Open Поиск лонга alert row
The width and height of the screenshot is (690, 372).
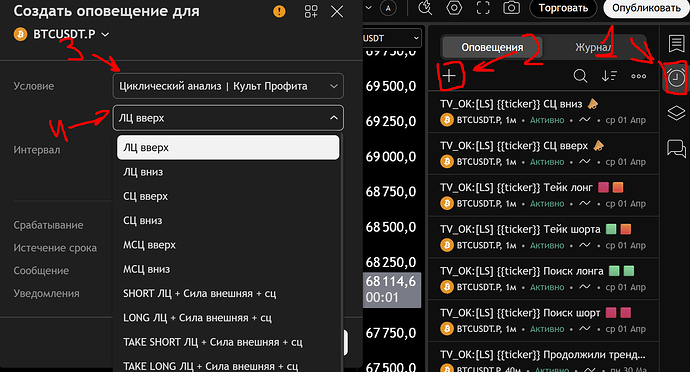(x=543, y=279)
